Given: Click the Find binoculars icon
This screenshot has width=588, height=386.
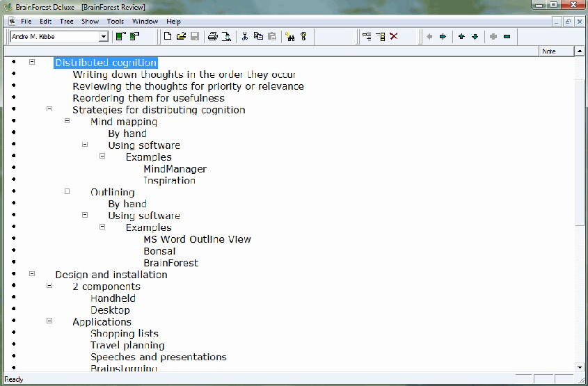Looking at the screenshot, I should point(290,36).
